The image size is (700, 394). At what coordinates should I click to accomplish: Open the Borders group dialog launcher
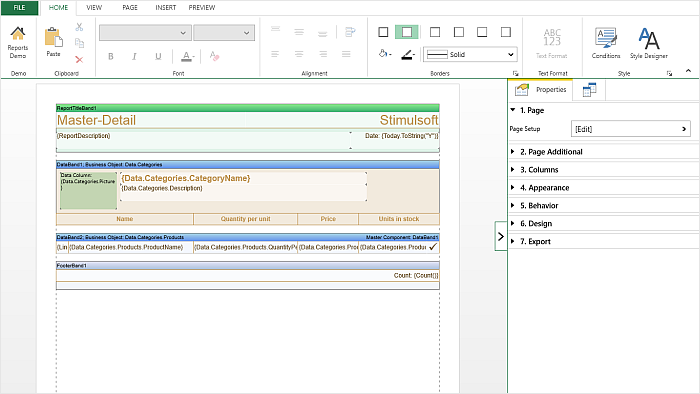click(515, 74)
